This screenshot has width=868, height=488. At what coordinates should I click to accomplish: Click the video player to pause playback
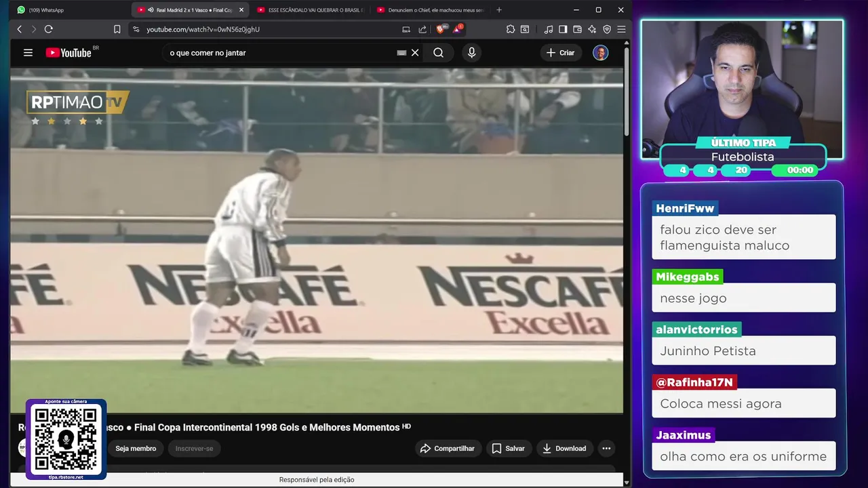[x=317, y=241]
